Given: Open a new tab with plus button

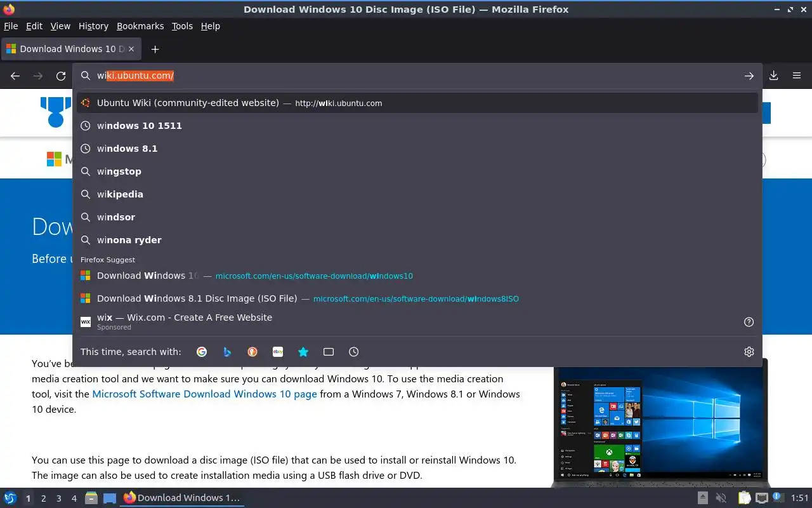Looking at the screenshot, I should coord(155,49).
